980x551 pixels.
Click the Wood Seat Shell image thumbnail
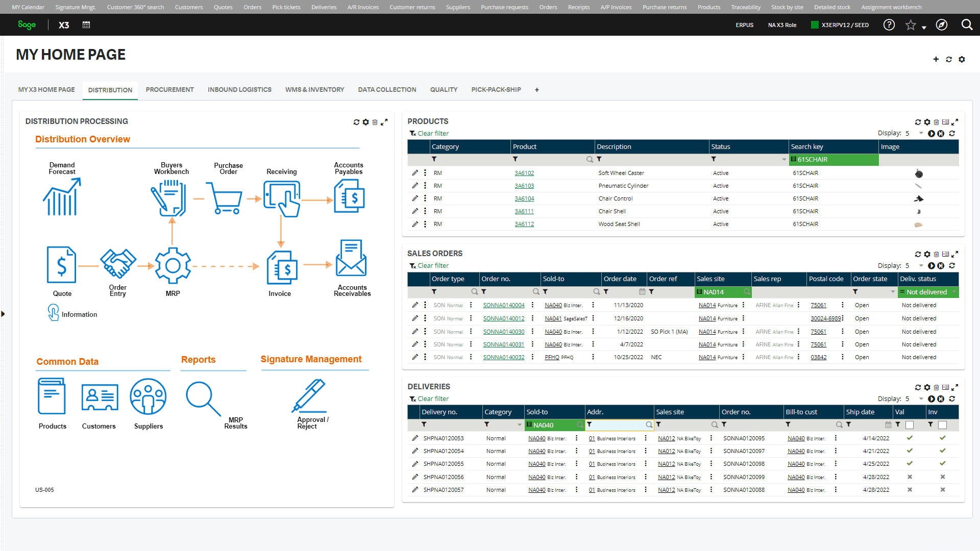pos(918,224)
